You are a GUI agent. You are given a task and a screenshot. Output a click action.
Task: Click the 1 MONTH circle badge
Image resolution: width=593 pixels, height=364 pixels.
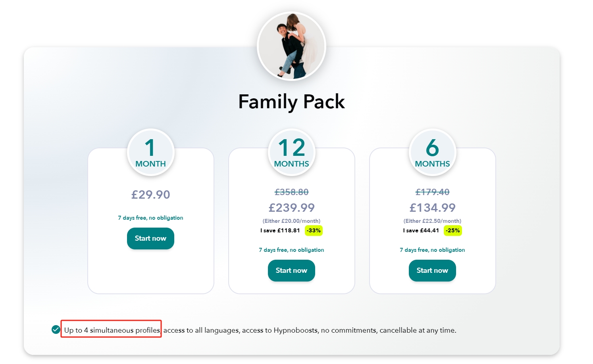click(151, 152)
